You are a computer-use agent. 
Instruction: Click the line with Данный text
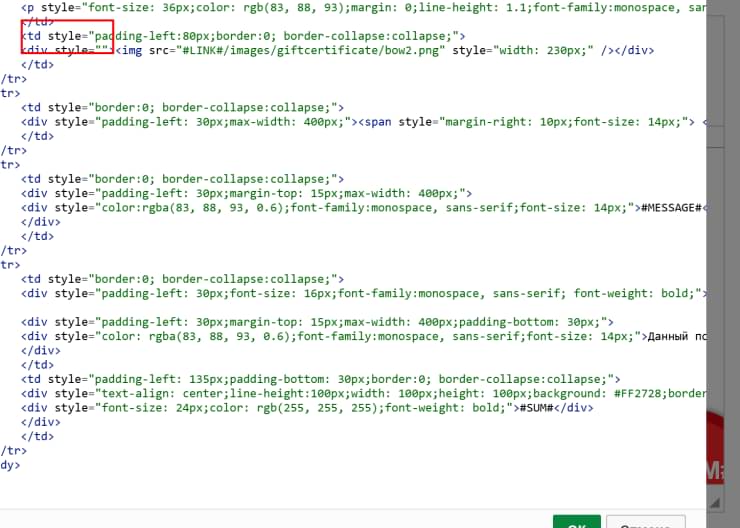coord(363,336)
